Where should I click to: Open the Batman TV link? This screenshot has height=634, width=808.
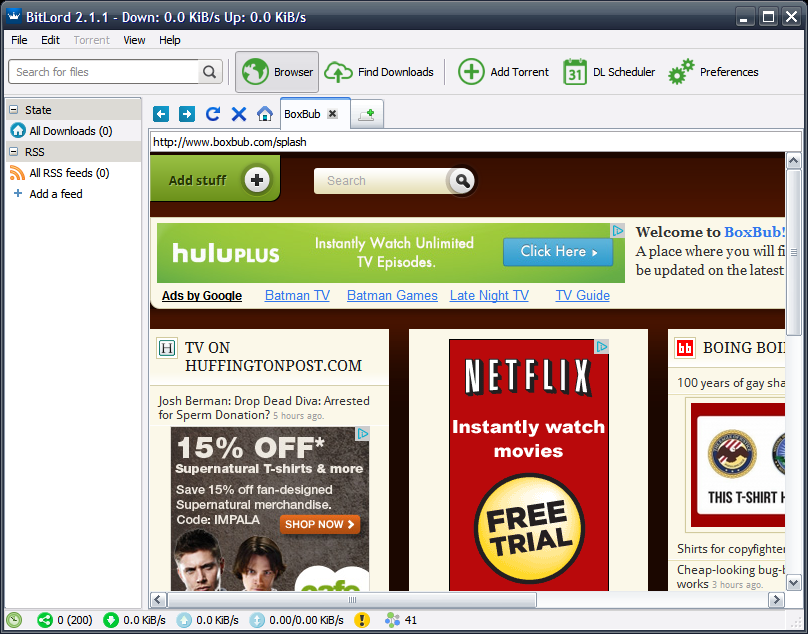pyautogui.click(x=297, y=295)
